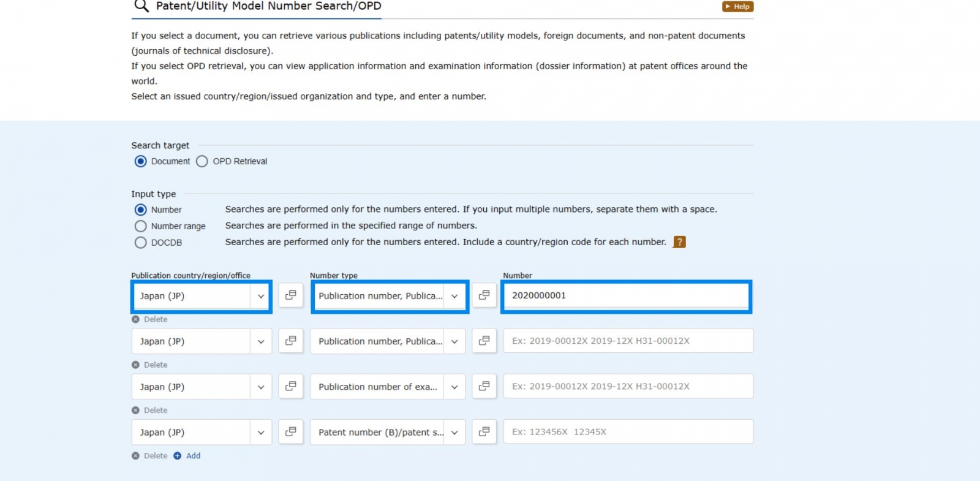
Task: Select the OPD Retrieval radio button
Action: [202, 161]
